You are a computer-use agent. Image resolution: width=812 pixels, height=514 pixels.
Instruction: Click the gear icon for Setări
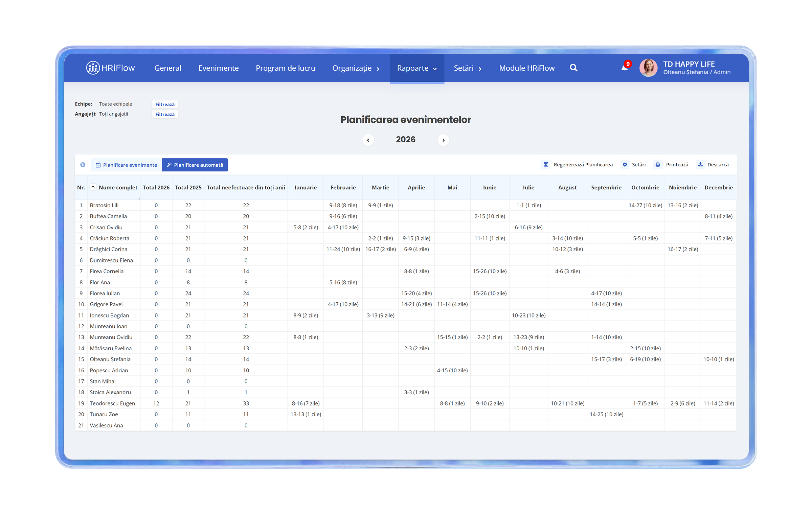[x=625, y=165]
